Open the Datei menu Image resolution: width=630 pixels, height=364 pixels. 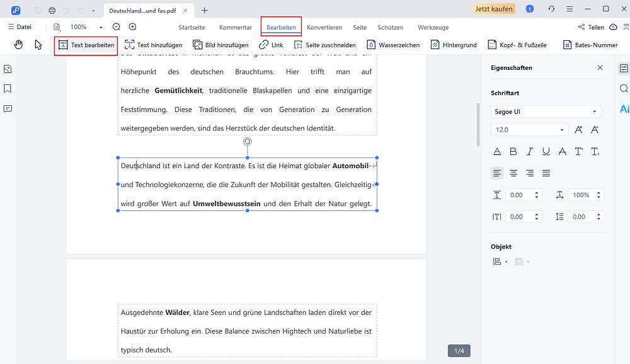[20, 27]
